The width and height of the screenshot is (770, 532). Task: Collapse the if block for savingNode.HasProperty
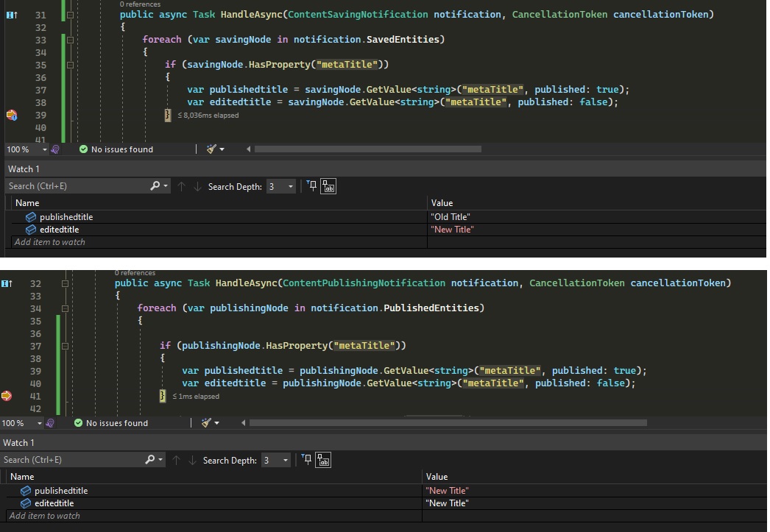pyautogui.click(x=70, y=65)
